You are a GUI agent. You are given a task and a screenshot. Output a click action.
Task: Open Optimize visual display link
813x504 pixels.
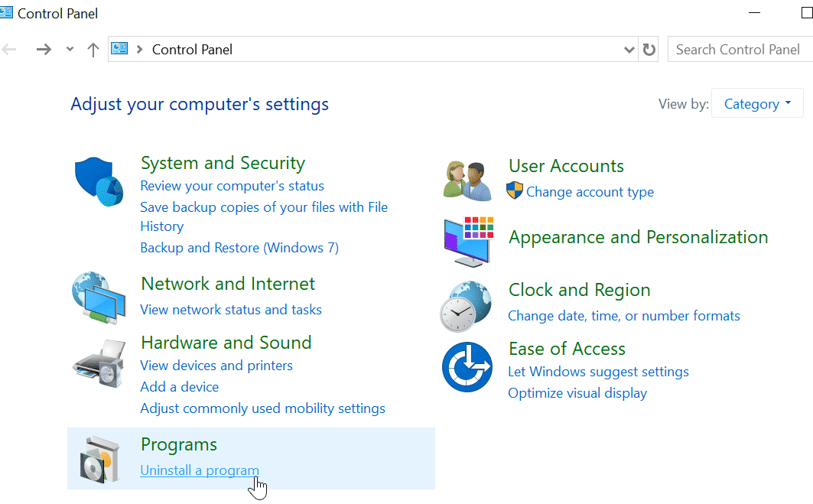click(577, 393)
